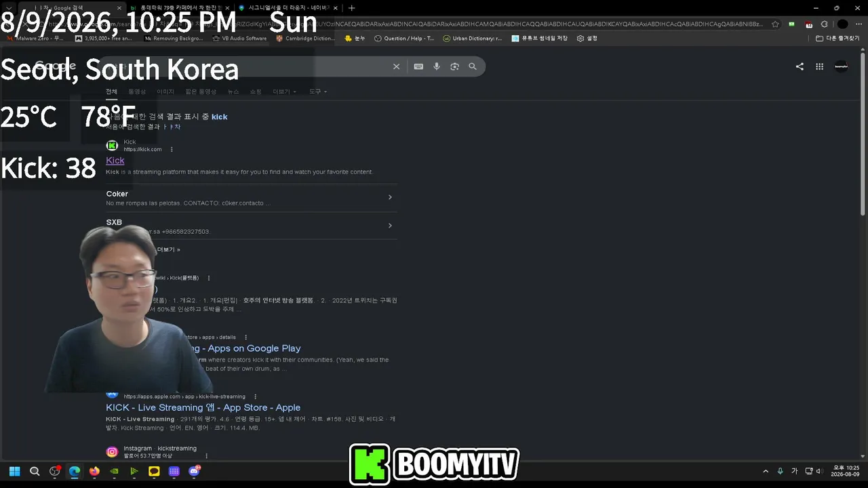Switch to the 쇼핑 tab
868x488 pixels.
[x=256, y=91]
